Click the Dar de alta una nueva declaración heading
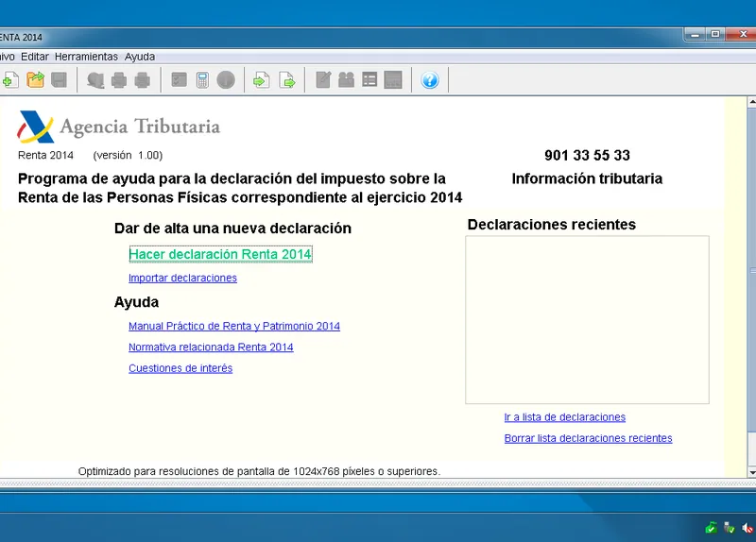The image size is (756, 542). (x=232, y=229)
